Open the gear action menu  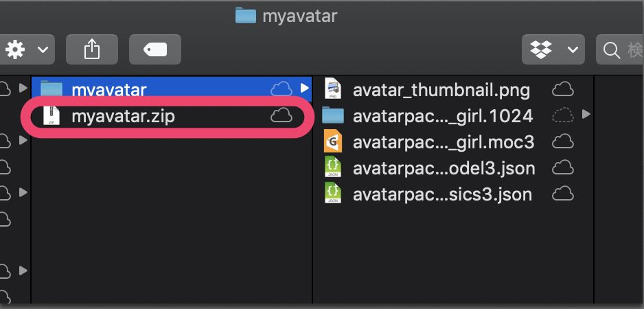26,49
